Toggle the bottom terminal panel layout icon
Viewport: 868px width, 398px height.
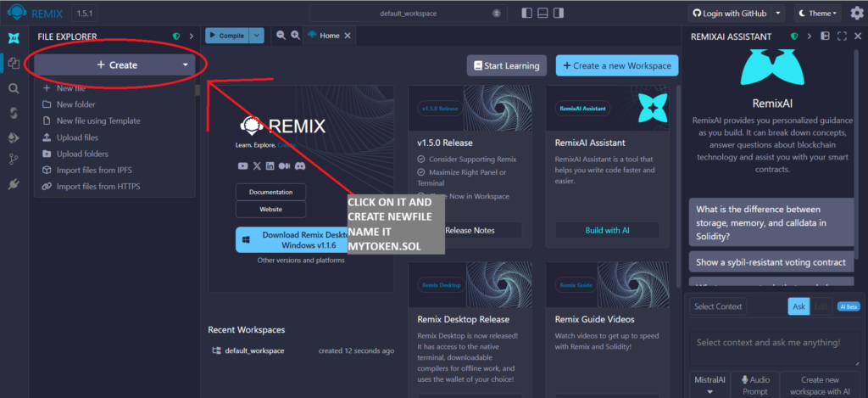[x=543, y=14]
